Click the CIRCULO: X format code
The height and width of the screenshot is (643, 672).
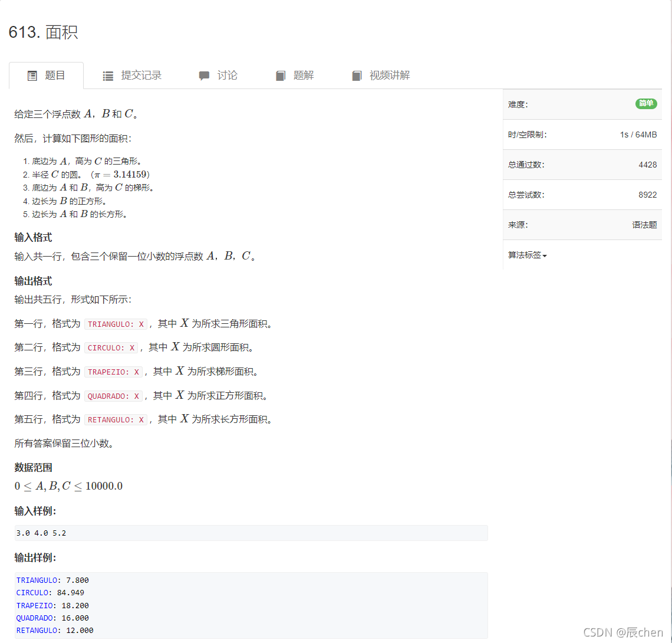click(x=111, y=348)
